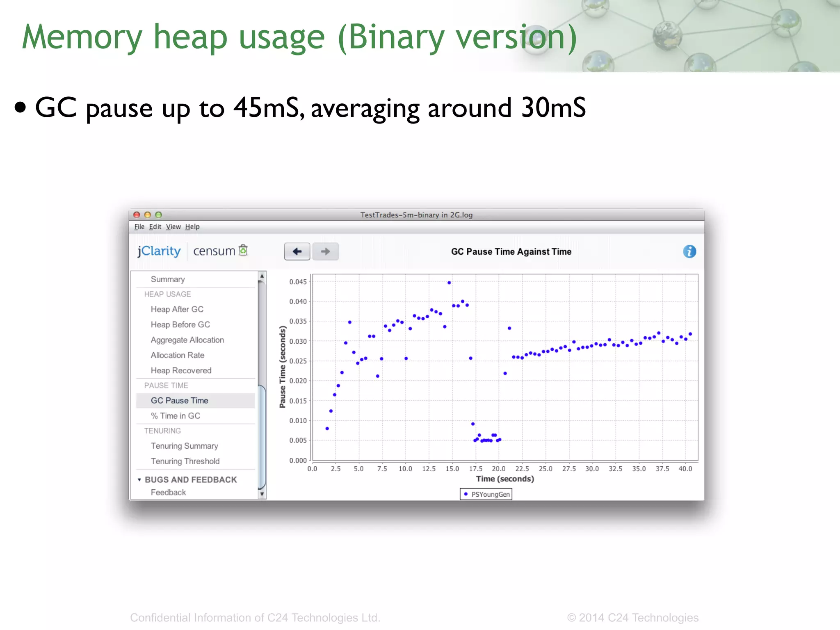Open the View menu

pyautogui.click(x=173, y=227)
